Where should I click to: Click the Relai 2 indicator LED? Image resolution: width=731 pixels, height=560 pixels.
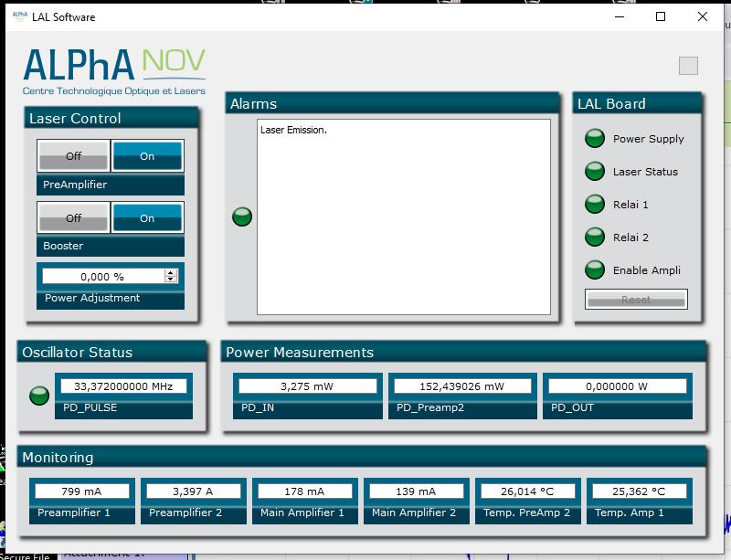point(595,238)
